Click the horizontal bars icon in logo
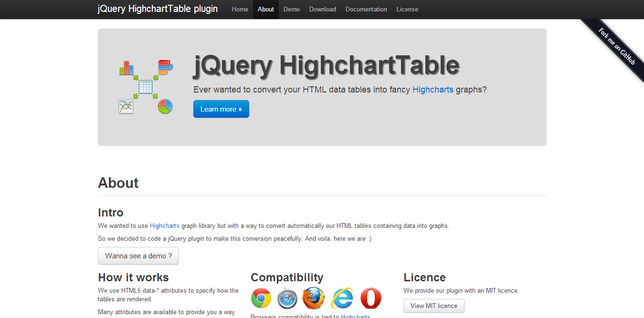The width and height of the screenshot is (644, 318). [165, 67]
